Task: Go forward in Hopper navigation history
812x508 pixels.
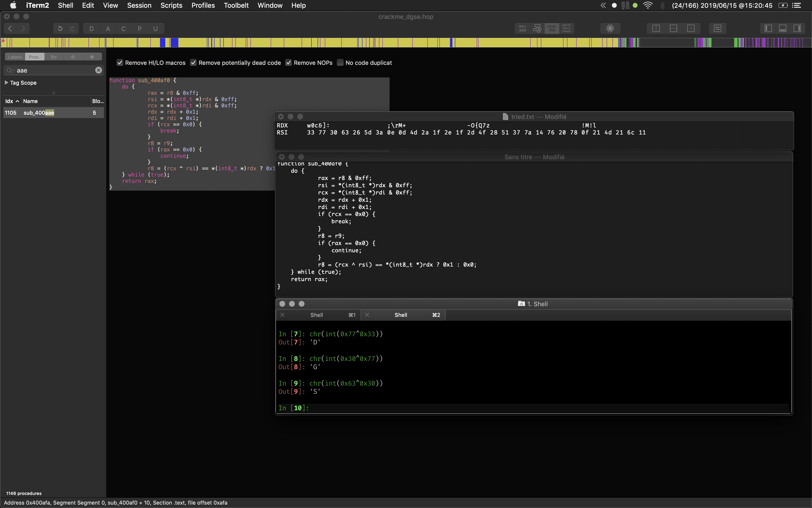Action: tap(23, 29)
